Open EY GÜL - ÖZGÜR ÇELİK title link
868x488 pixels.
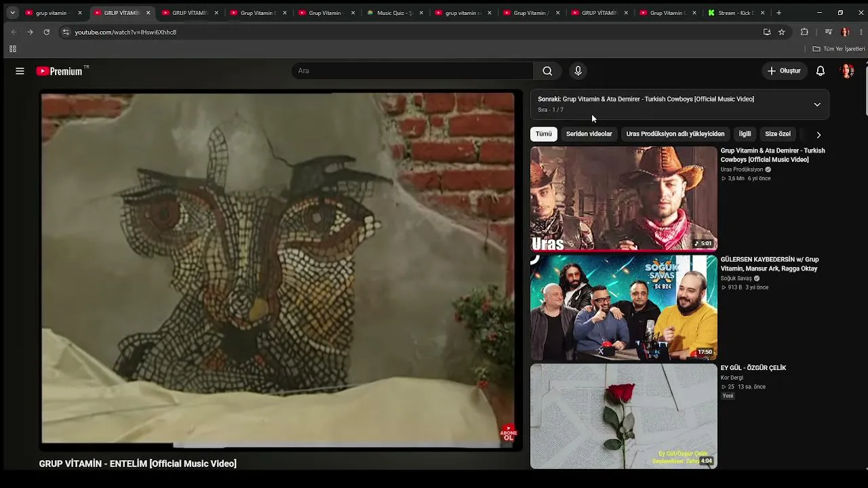753,368
